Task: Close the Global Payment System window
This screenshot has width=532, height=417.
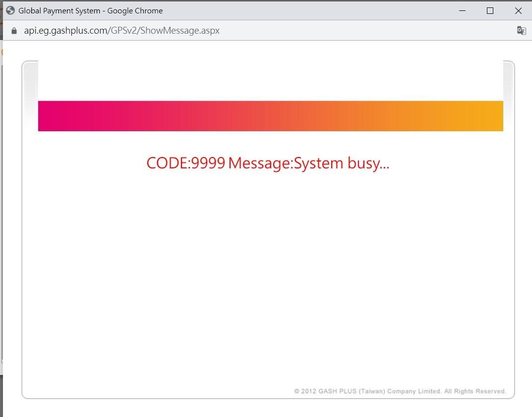Action: coord(519,10)
